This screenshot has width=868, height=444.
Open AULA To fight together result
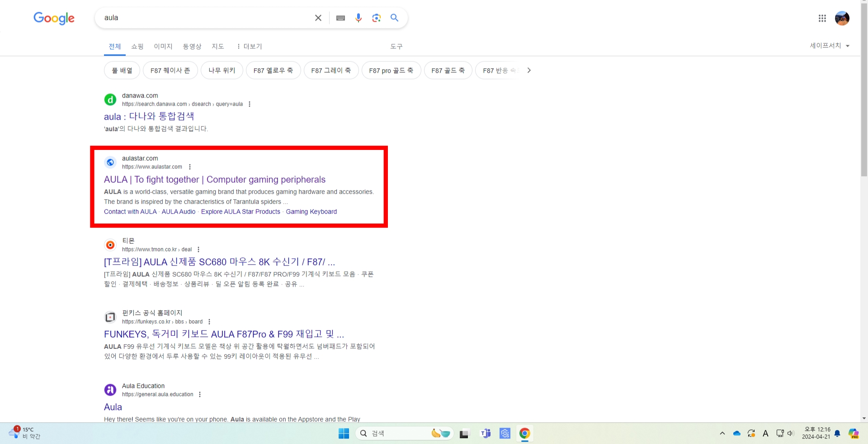(215, 179)
